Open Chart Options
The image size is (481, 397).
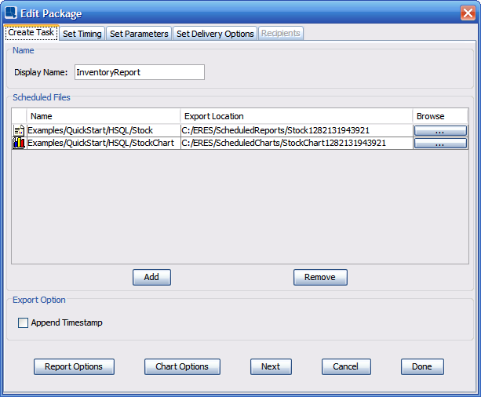(x=182, y=367)
